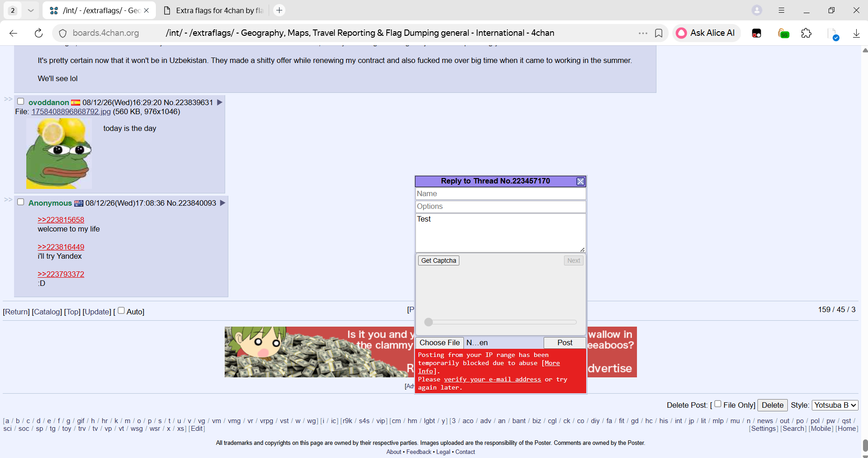The width and height of the screenshot is (868, 458).
Task: Switch to the Mobile view link
Action: 821,429
